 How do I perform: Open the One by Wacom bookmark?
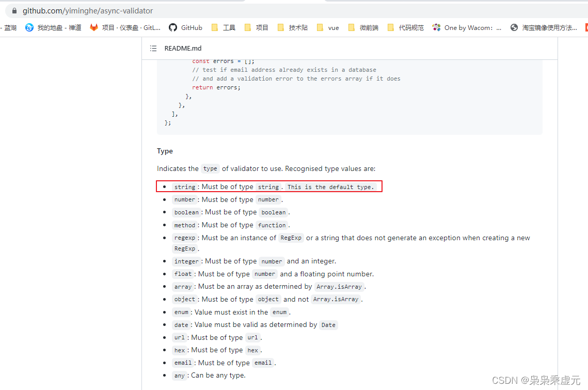point(467,27)
